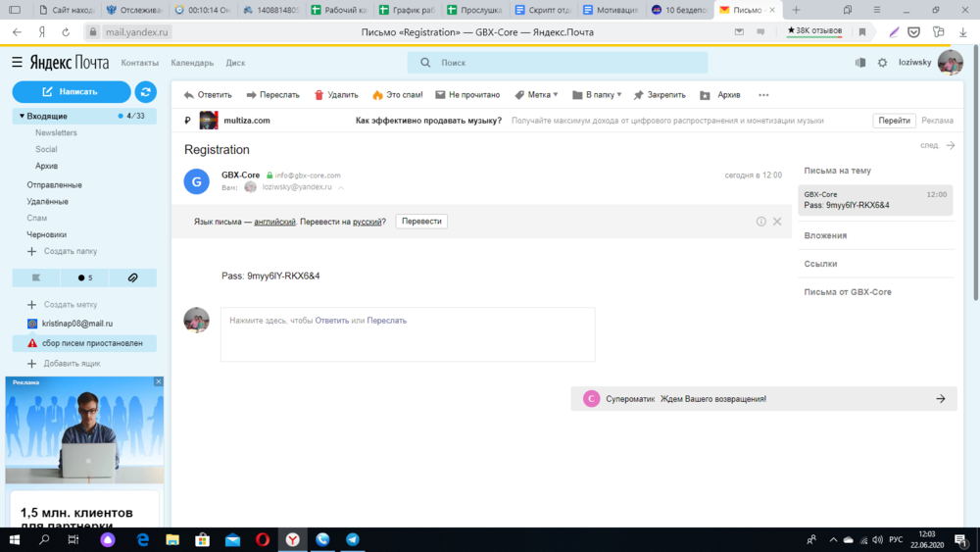This screenshot has width=980, height=552.
Task: Refresh the mailbox with the circular arrows icon
Action: coord(146,92)
